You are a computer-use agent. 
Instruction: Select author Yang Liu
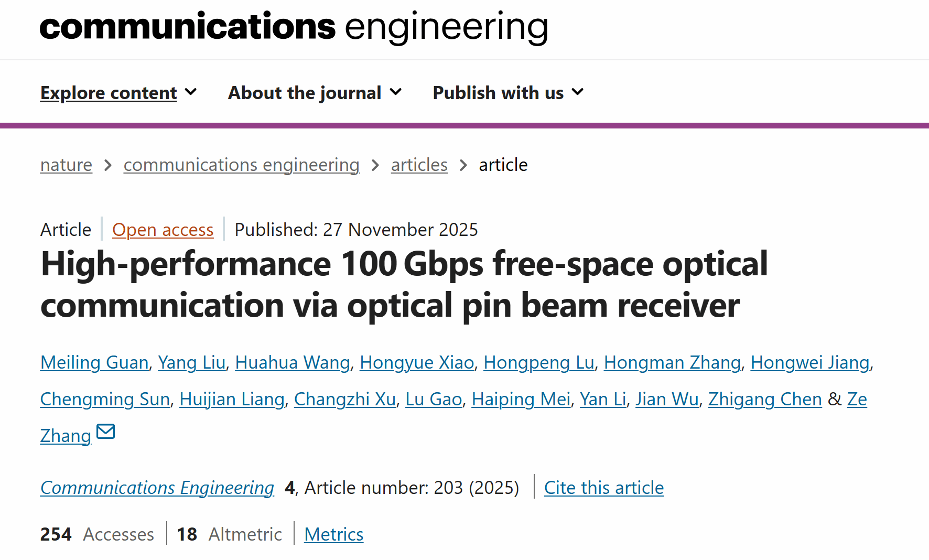[191, 363]
